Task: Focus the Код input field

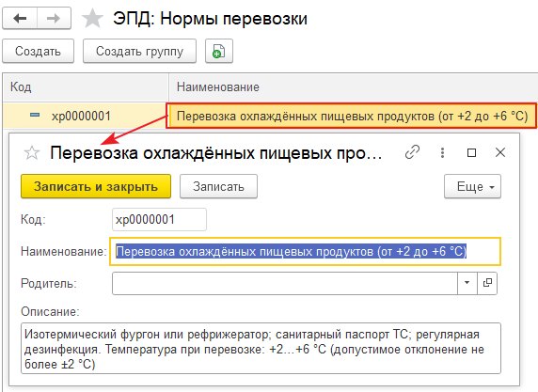Action: (159, 219)
